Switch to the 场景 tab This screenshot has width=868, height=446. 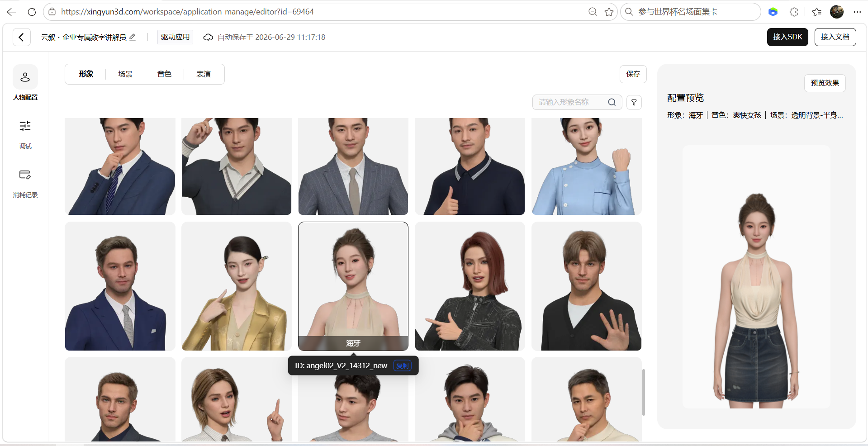click(125, 74)
